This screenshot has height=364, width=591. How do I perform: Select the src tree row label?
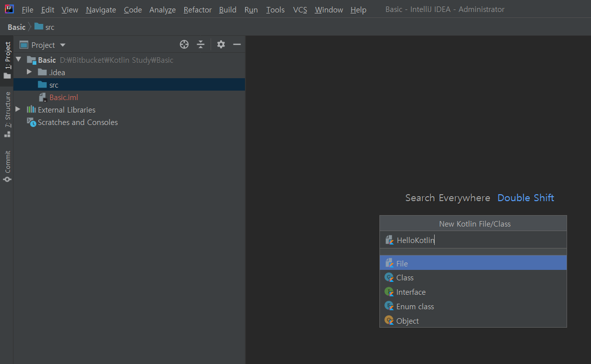54,85
